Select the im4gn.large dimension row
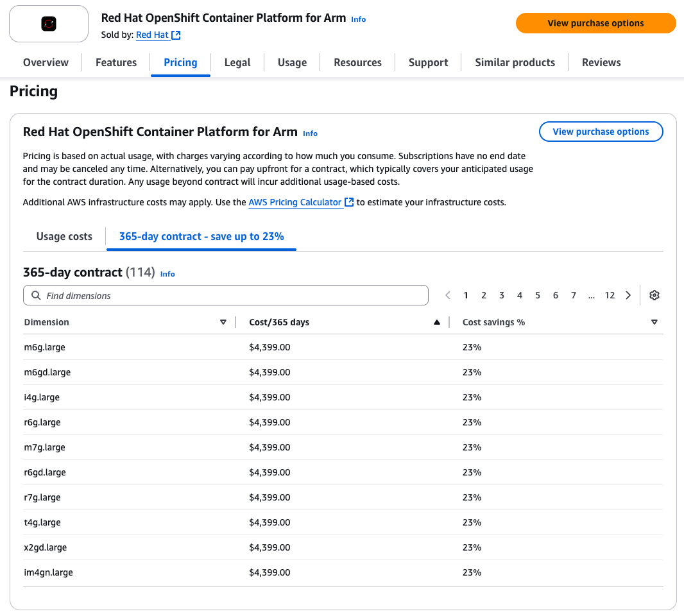This screenshot has width=684, height=616. [x=343, y=572]
